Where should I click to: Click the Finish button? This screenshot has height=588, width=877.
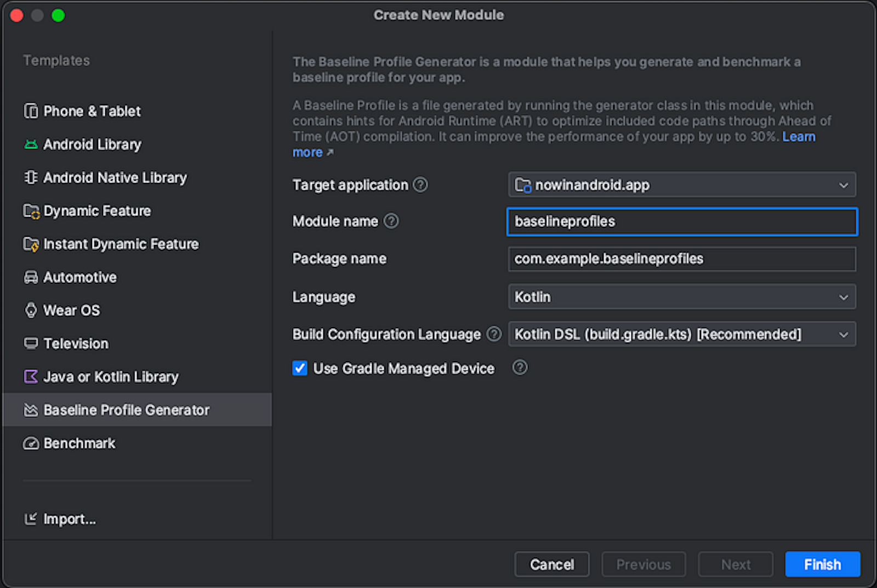[822, 564]
